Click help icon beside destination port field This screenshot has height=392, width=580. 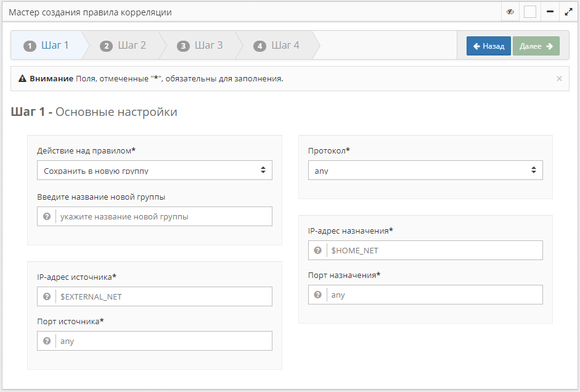tap(318, 295)
